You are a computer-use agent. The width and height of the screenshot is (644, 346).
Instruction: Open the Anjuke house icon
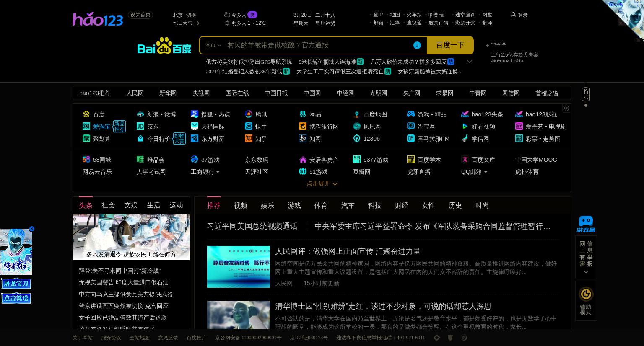click(303, 159)
